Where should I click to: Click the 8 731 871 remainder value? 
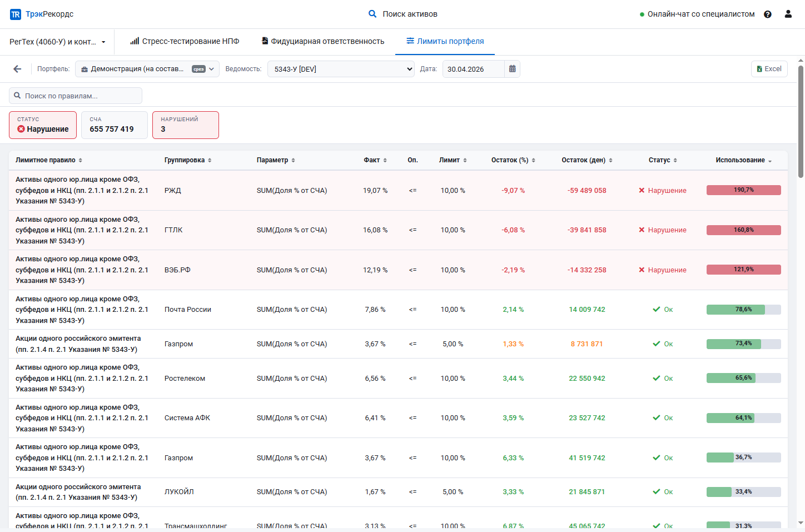587,344
